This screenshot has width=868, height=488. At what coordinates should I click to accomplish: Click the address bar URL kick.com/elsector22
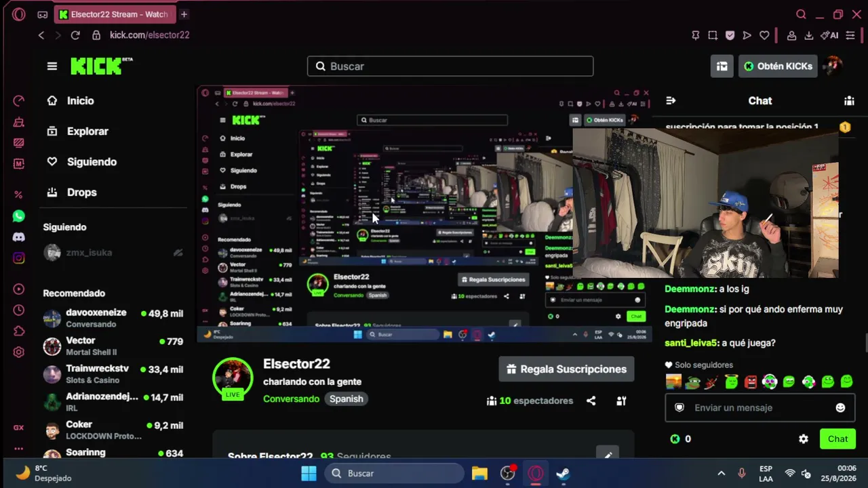[150, 35]
